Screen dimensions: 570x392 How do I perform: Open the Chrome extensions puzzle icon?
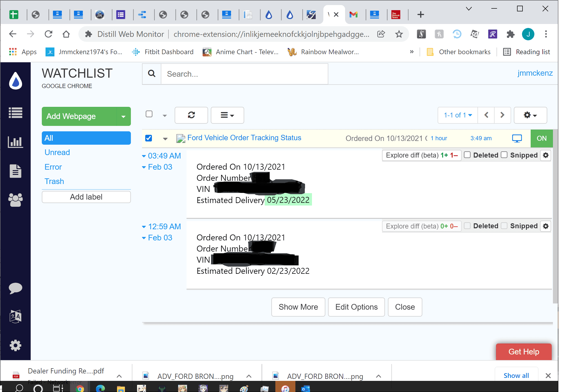click(x=510, y=34)
